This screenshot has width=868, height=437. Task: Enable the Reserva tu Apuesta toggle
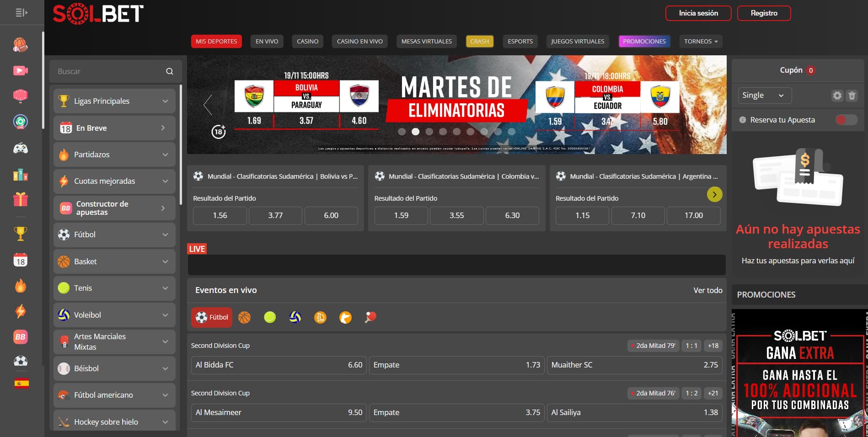[846, 119]
